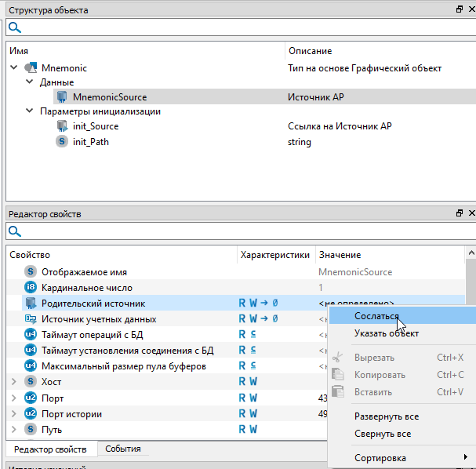Image resolution: width=476 pixels, height=469 pixels.
Task: Expand the Хост property row
Action: point(13,382)
